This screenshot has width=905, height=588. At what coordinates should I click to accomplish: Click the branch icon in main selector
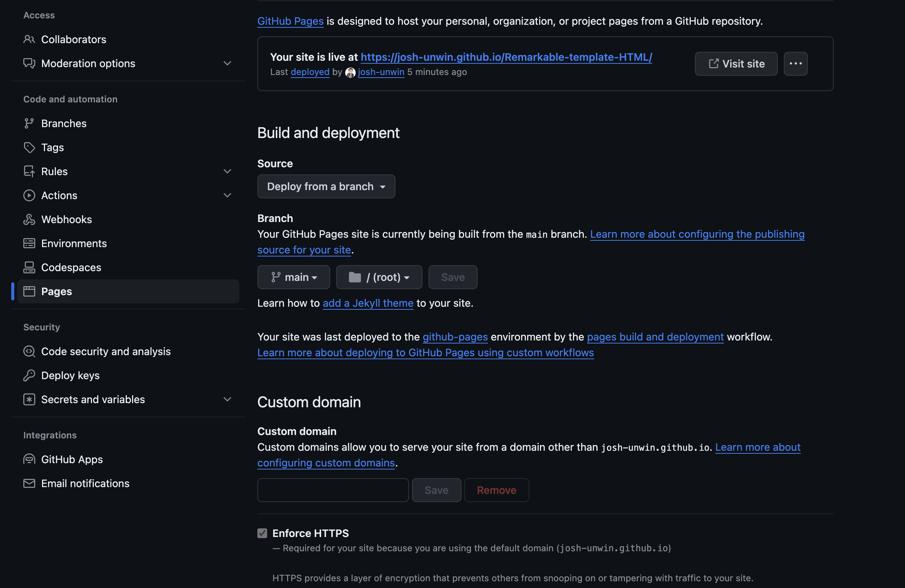click(276, 277)
